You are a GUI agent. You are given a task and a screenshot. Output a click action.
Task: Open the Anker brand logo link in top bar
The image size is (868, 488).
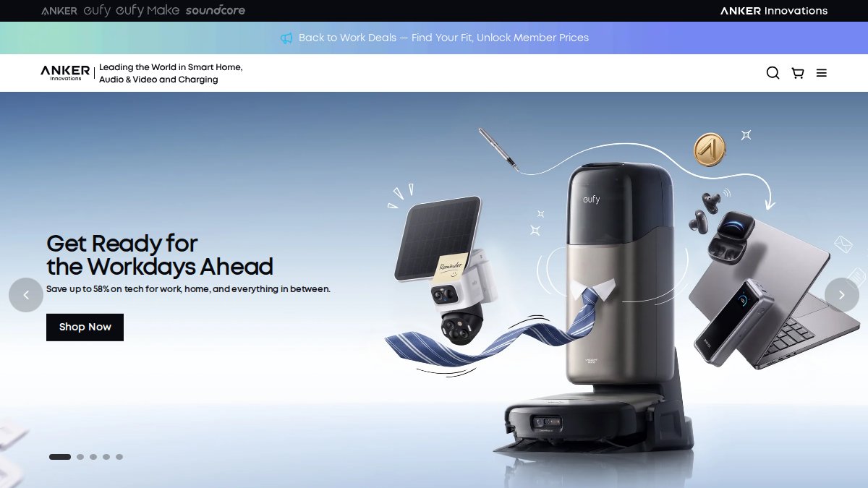[59, 11]
